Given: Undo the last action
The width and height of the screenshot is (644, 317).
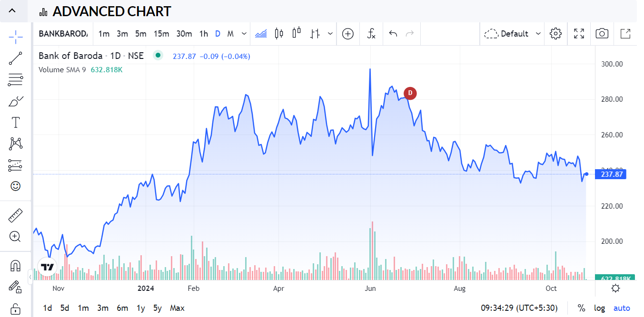Looking at the screenshot, I should 393,34.
